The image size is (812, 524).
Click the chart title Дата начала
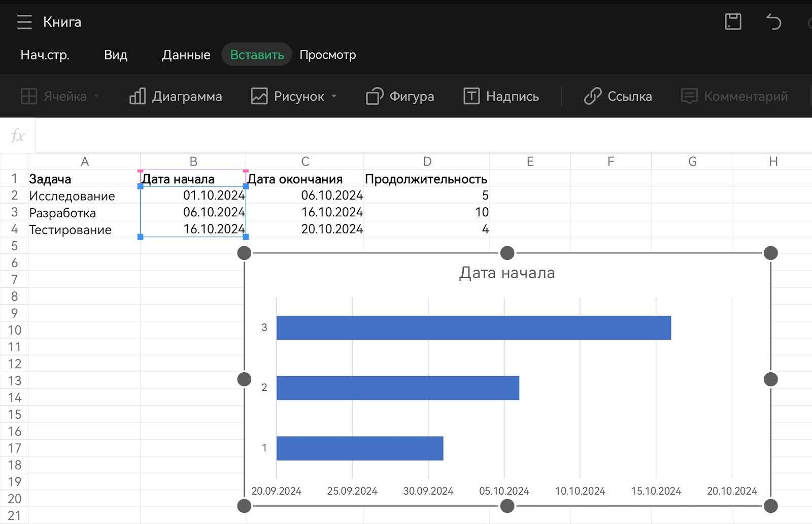[x=506, y=273]
